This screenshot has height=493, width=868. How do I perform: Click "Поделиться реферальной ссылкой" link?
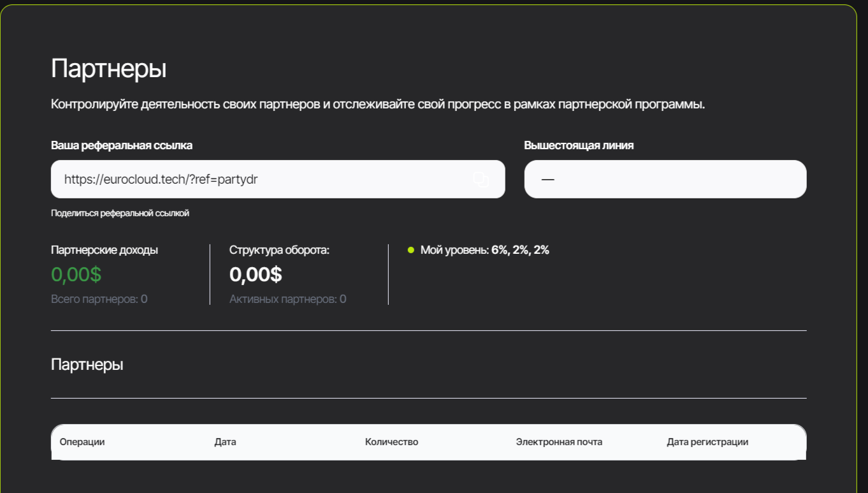tap(120, 213)
